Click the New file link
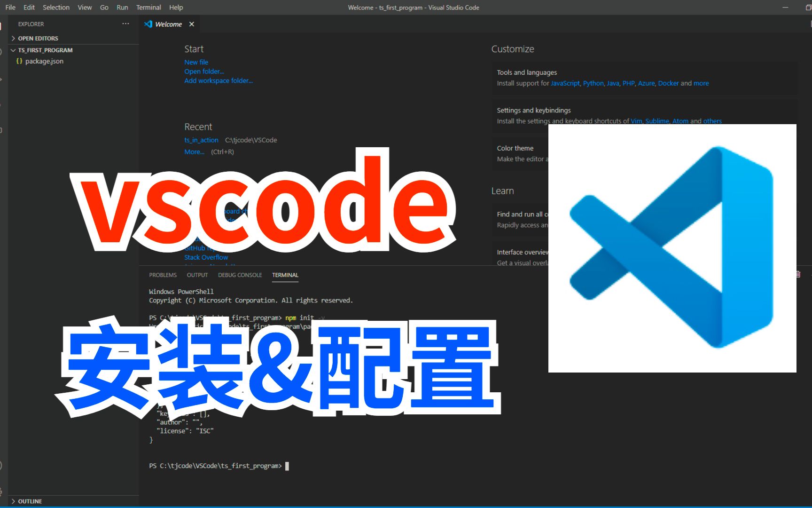This screenshot has height=508, width=812. (196, 62)
